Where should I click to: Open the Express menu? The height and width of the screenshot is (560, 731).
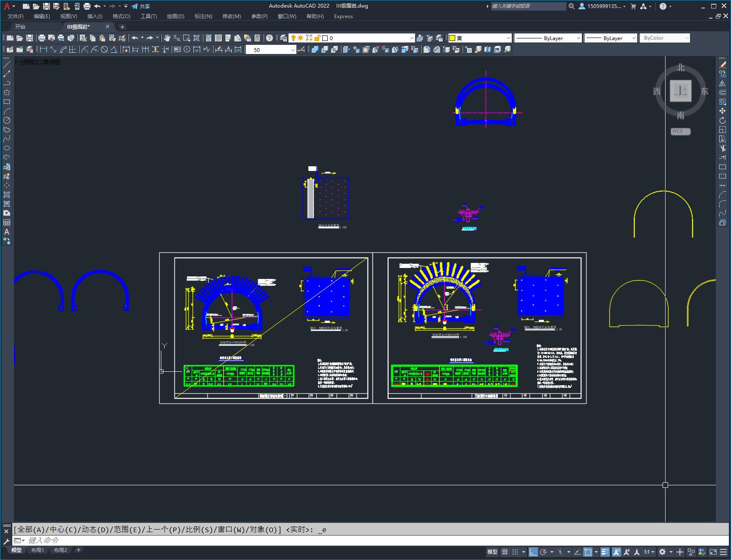[343, 16]
